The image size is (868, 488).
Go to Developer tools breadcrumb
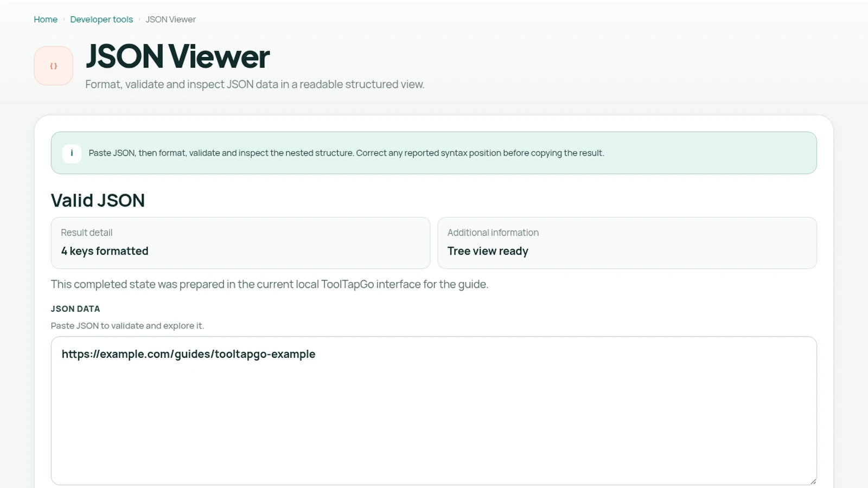pyautogui.click(x=101, y=20)
